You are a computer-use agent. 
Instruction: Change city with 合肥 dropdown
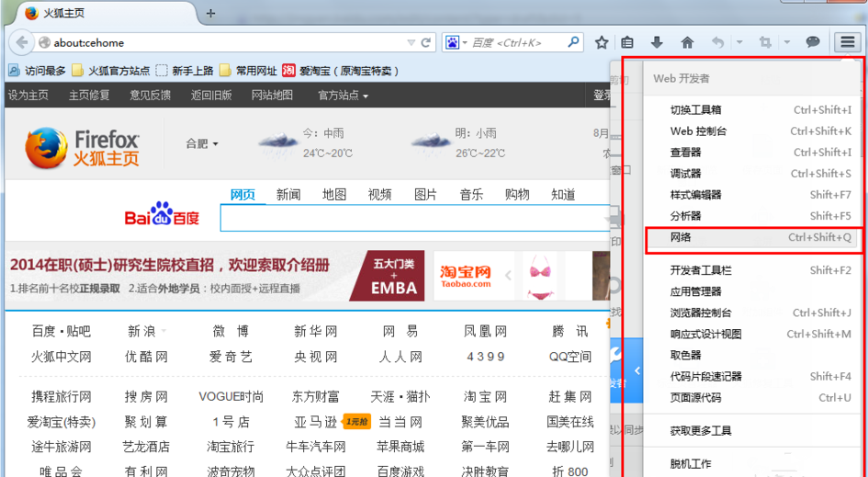pos(201,144)
